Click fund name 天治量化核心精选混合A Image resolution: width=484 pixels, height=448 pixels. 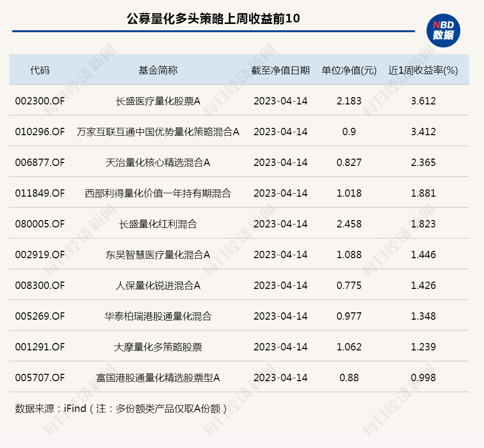[x=158, y=163]
